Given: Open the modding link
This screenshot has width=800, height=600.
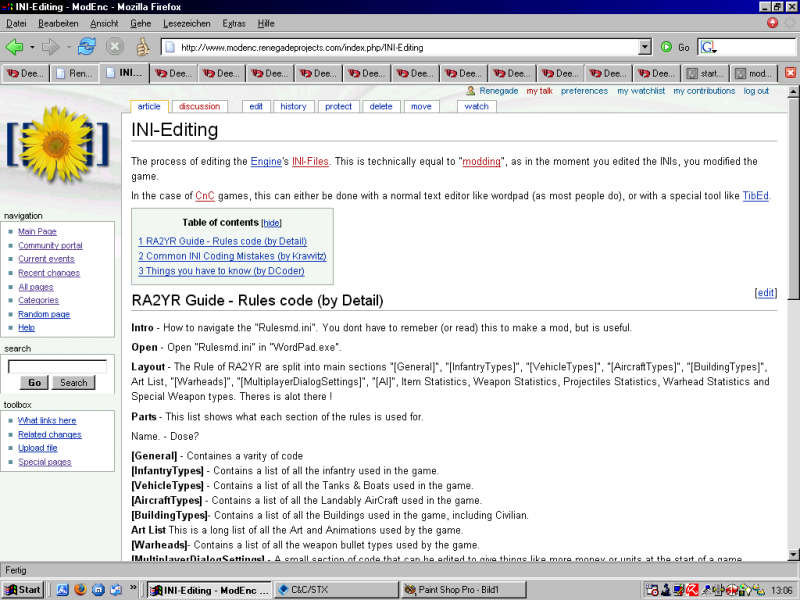Looking at the screenshot, I should (x=481, y=162).
